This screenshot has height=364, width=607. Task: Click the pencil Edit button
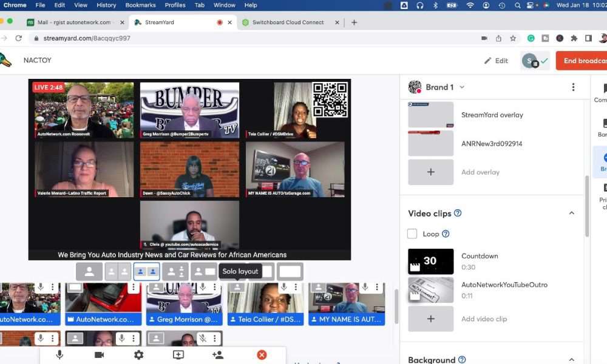coord(496,61)
